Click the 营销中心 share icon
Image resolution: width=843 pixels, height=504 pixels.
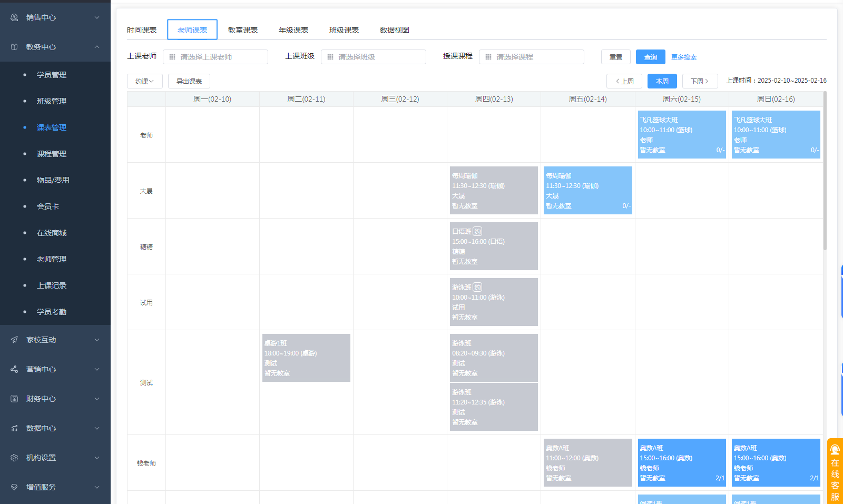(x=14, y=369)
